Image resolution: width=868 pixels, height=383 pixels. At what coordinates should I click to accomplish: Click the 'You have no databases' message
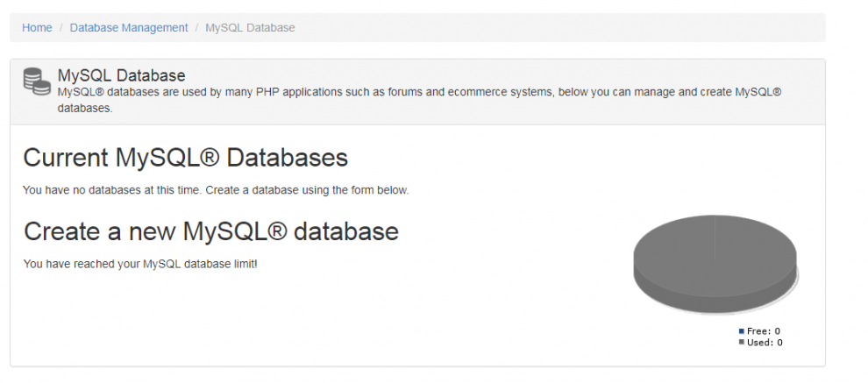click(215, 190)
